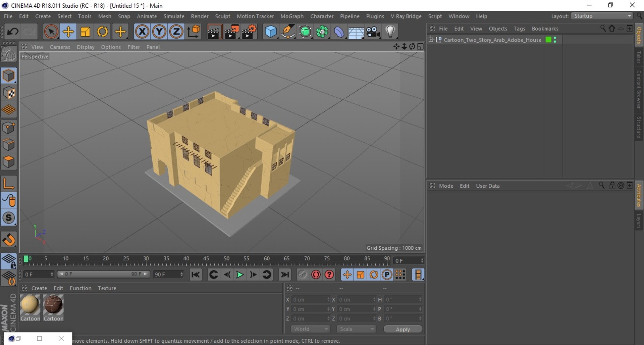Switch to Model mode

tap(9, 76)
